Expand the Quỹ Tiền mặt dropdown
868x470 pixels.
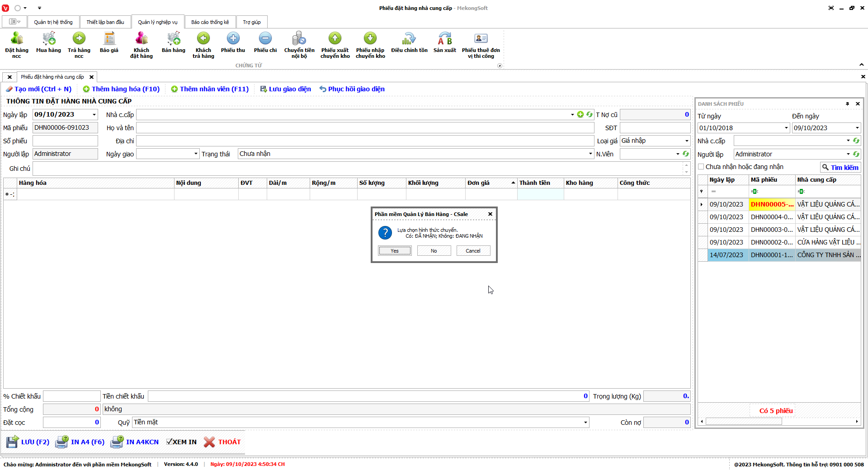[585, 423]
